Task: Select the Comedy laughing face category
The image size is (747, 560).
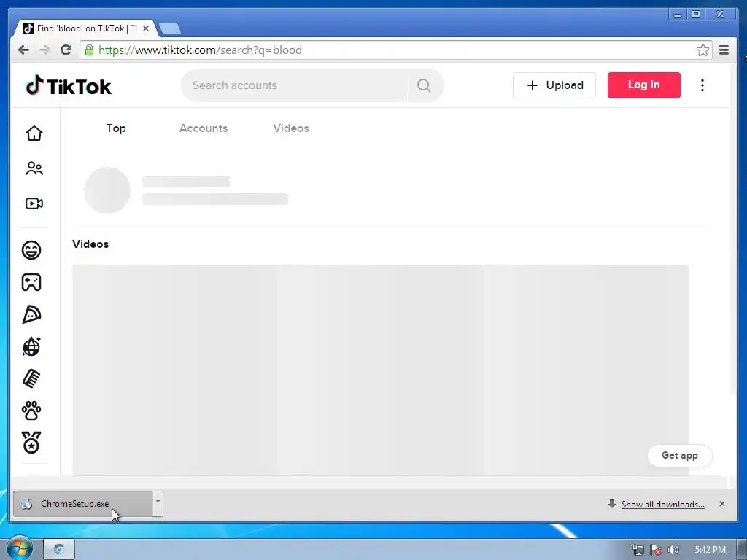Action: click(31, 250)
